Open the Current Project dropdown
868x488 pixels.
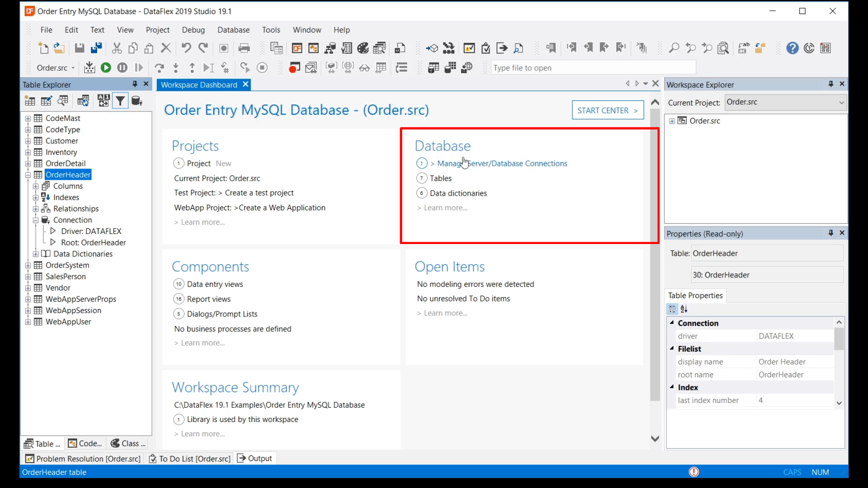[x=841, y=103]
